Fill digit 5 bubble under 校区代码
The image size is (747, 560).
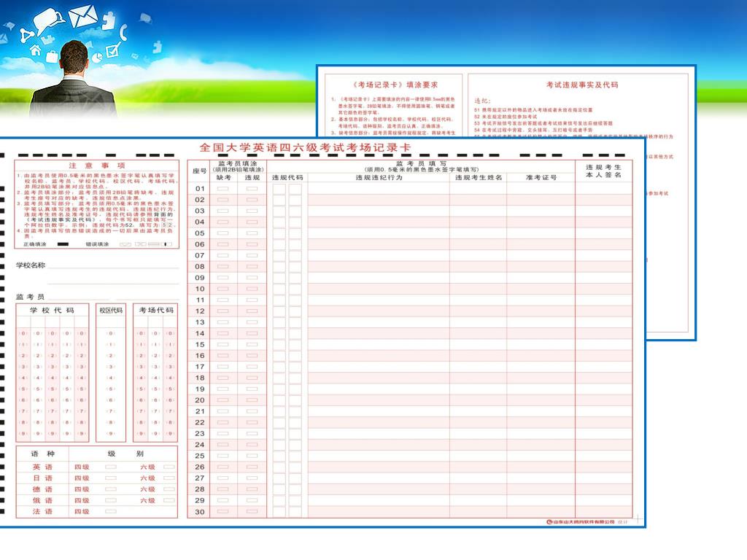tap(111, 389)
